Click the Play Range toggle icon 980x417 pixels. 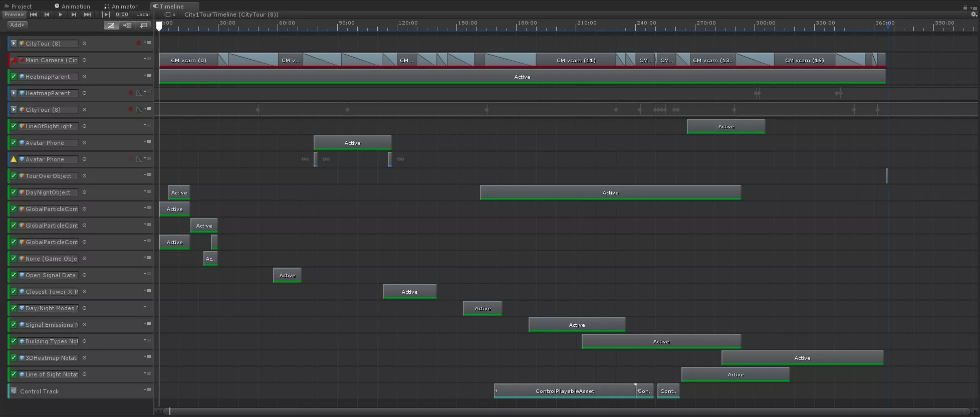[106, 15]
